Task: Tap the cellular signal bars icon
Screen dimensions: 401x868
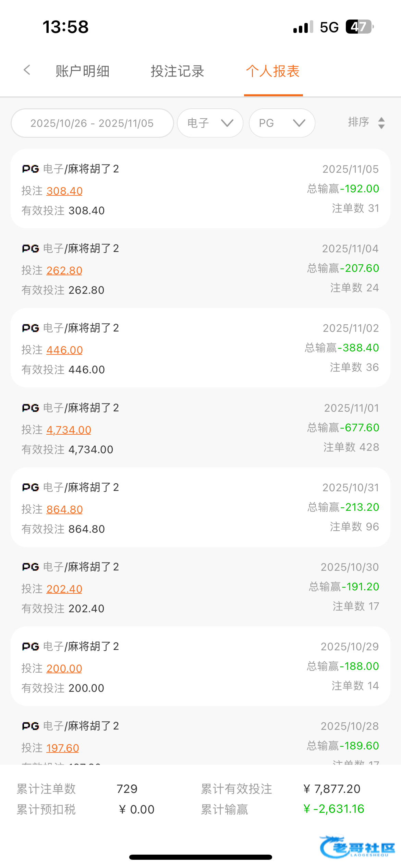Action: (x=303, y=27)
